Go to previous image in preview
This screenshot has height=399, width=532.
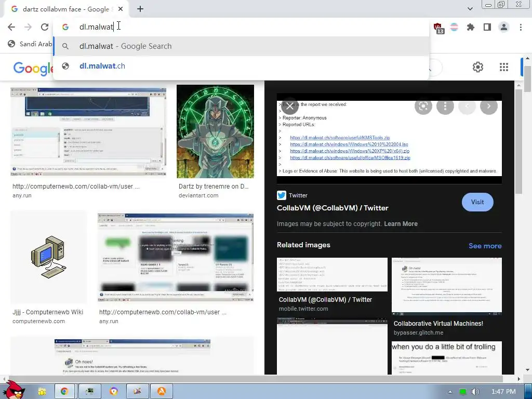(x=467, y=106)
